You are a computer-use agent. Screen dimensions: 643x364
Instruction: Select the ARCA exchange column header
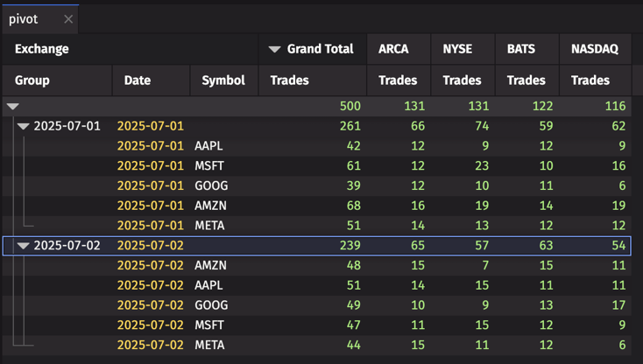click(x=399, y=49)
